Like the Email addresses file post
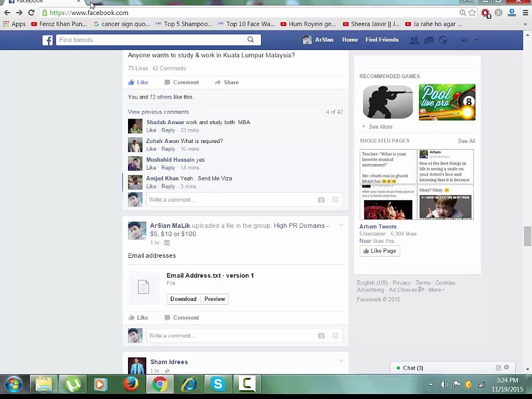Viewport: 532px width, 399px height. (x=138, y=318)
